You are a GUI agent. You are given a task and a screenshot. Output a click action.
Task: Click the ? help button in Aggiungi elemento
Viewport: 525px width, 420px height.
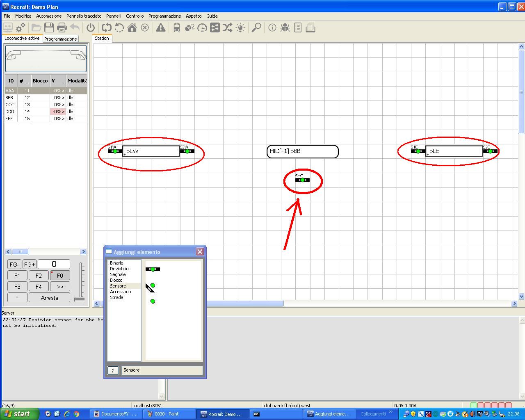click(113, 370)
